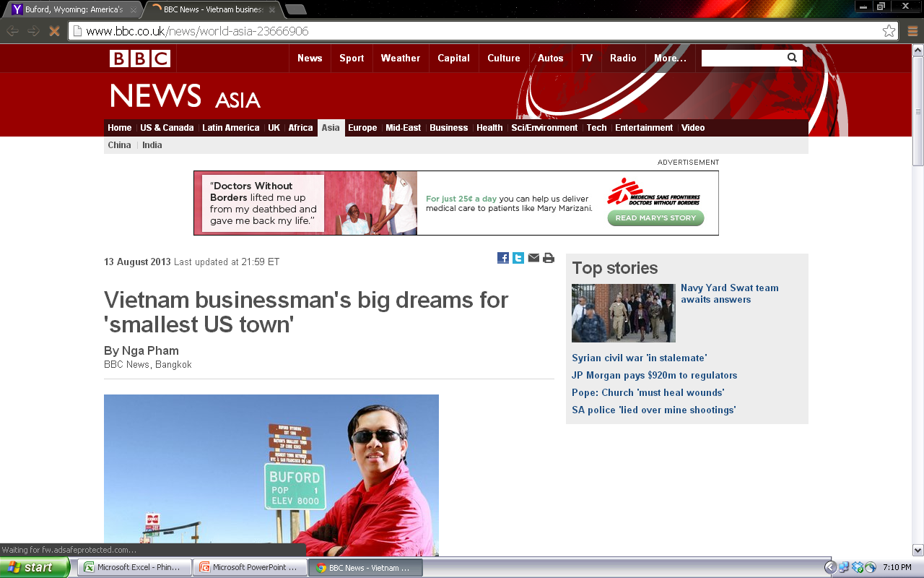Image resolution: width=924 pixels, height=578 pixels.
Task: Open Culture in BBC header
Action: pos(504,59)
